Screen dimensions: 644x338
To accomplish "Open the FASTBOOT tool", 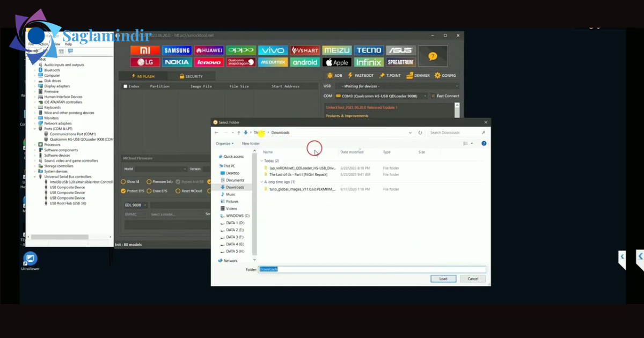I will 361,76.
